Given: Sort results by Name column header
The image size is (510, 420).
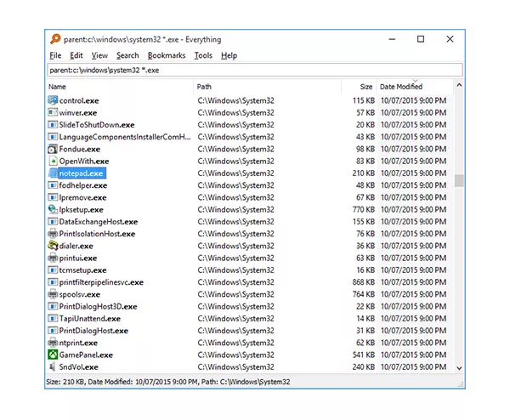Looking at the screenshot, I should 120,87.
